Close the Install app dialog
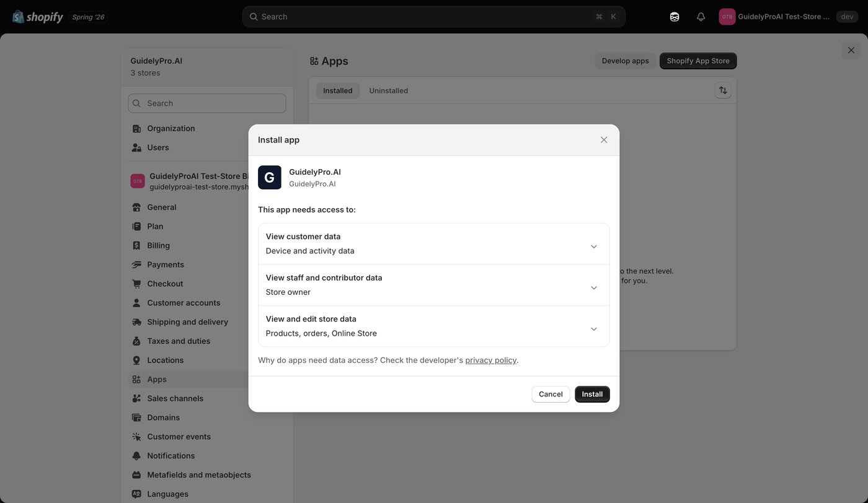The height and width of the screenshot is (503, 868). click(x=604, y=140)
